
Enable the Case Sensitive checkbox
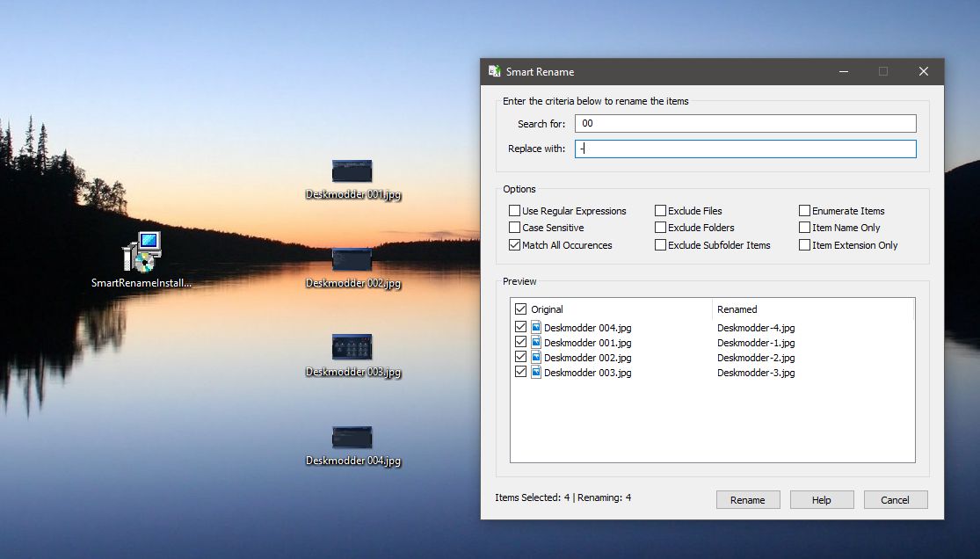pyautogui.click(x=514, y=228)
